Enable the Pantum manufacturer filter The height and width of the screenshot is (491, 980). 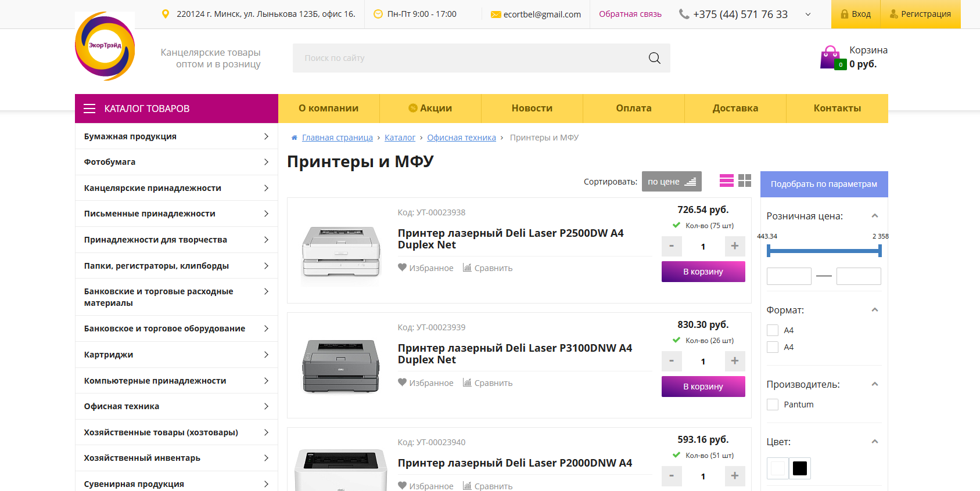coord(773,405)
